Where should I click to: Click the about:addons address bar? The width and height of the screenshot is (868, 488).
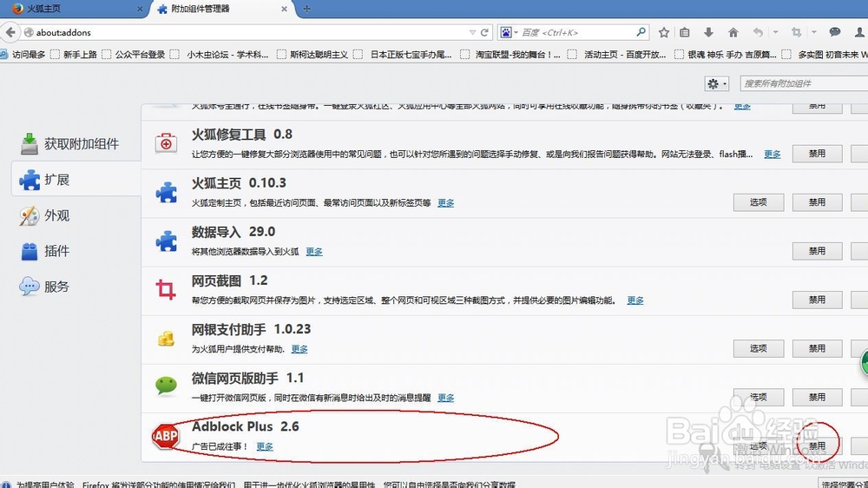[x=244, y=33]
